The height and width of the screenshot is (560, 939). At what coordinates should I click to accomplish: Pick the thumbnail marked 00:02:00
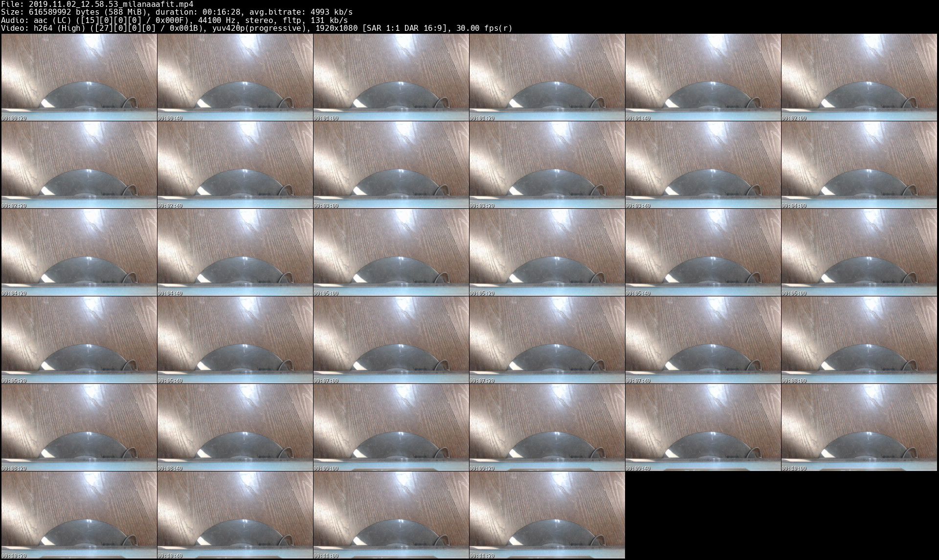coord(859,77)
